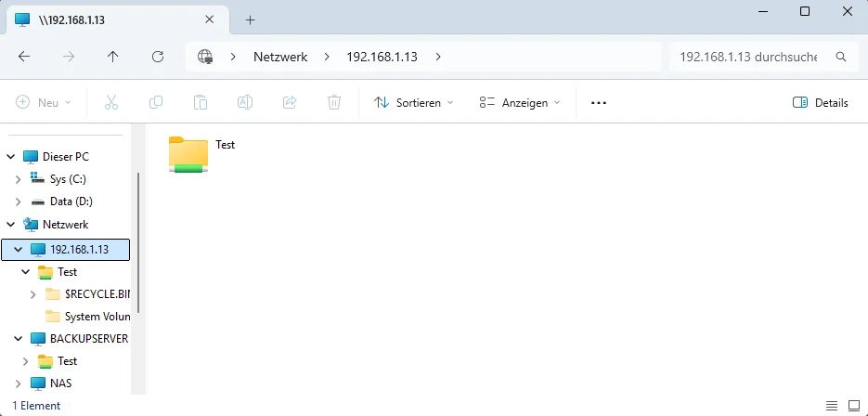
Task: Toggle the Details pane button
Action: 821,102
